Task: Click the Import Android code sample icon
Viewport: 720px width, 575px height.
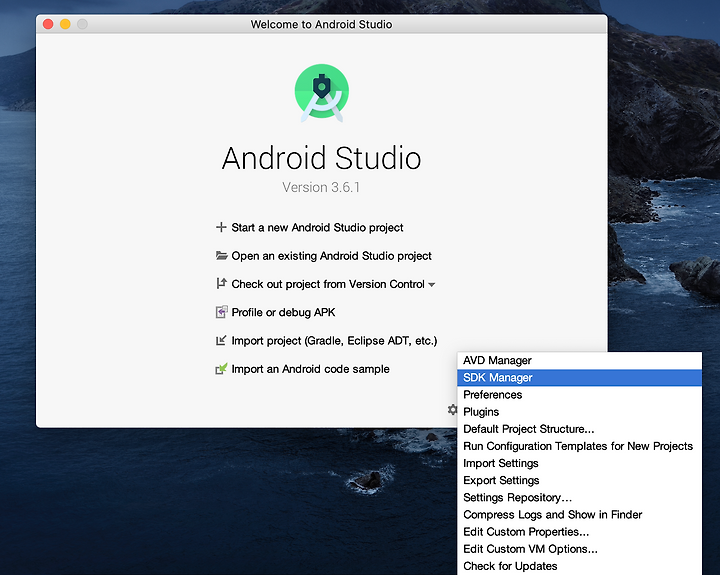Action: (221, 369)
